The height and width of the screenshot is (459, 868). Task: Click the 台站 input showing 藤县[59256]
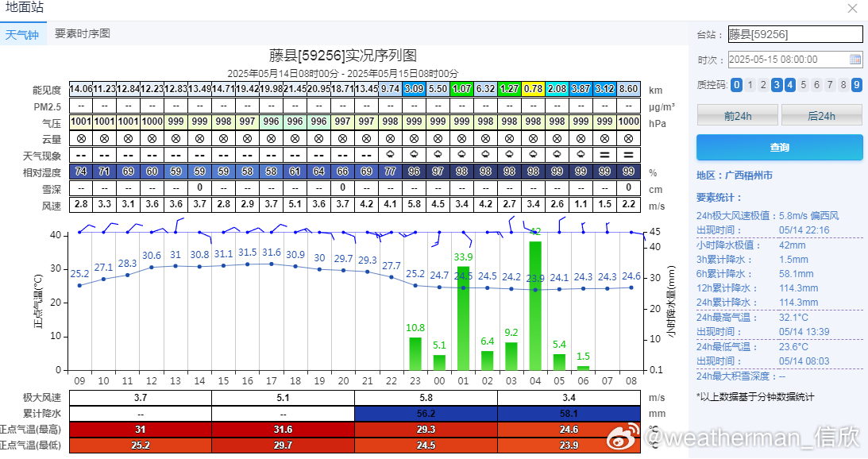795,34
